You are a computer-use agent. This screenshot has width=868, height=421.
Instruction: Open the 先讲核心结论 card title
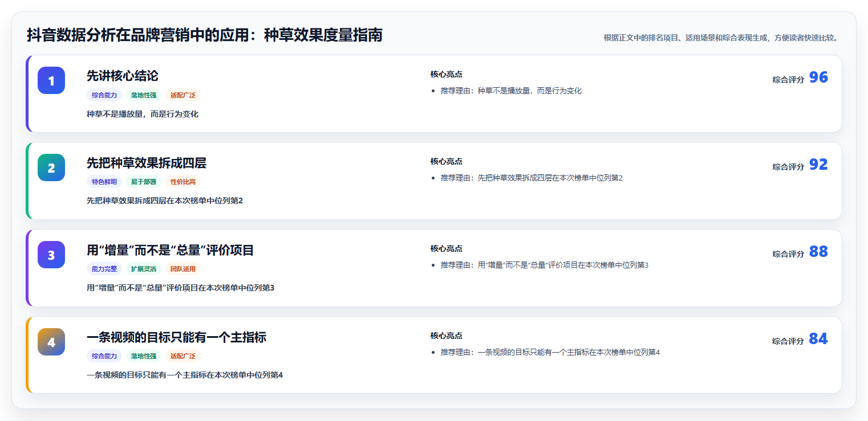[x=122, y=76]
